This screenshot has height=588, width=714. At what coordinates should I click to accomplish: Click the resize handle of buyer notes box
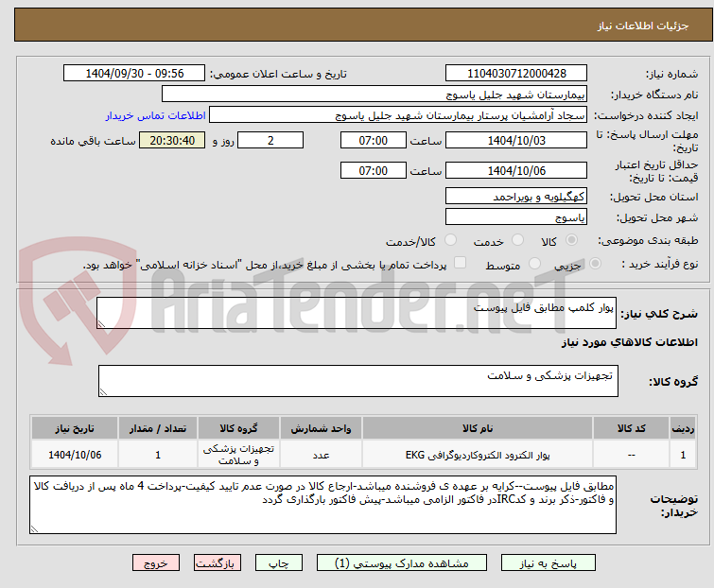[34, 528]
